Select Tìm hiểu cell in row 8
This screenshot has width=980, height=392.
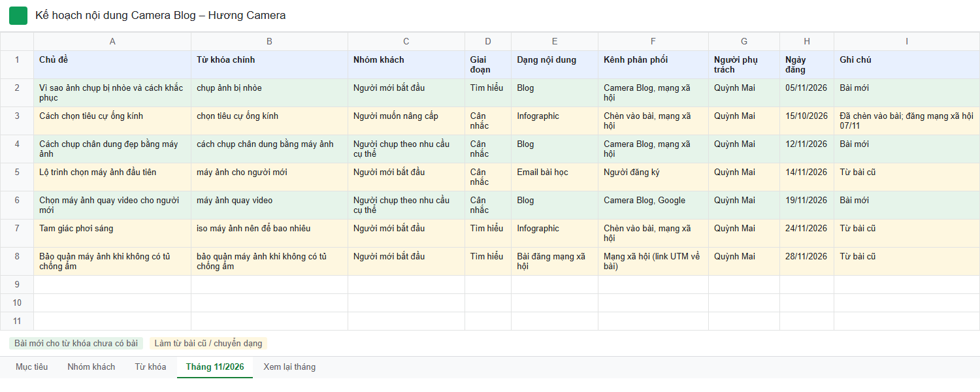(x=488, y=261)
